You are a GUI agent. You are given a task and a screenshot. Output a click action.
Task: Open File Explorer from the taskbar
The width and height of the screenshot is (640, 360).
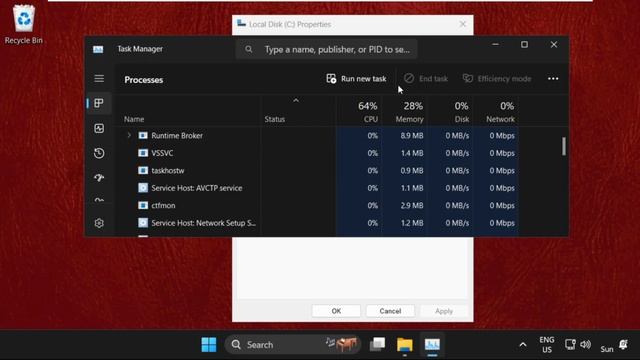point(405,344)
